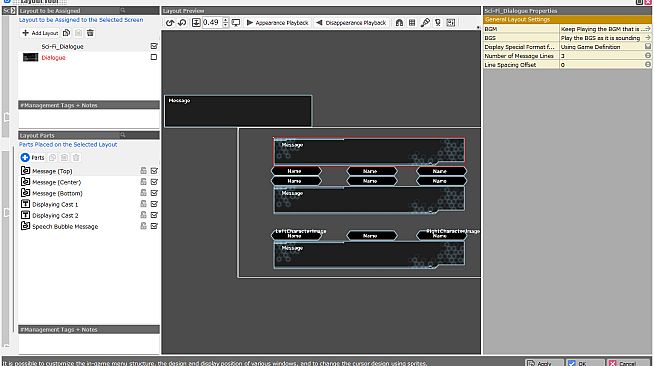The width and height of the screenshot is (654, 366).
Task: Click the Message (Top) part type icon
Action: [x=25, y=170]
